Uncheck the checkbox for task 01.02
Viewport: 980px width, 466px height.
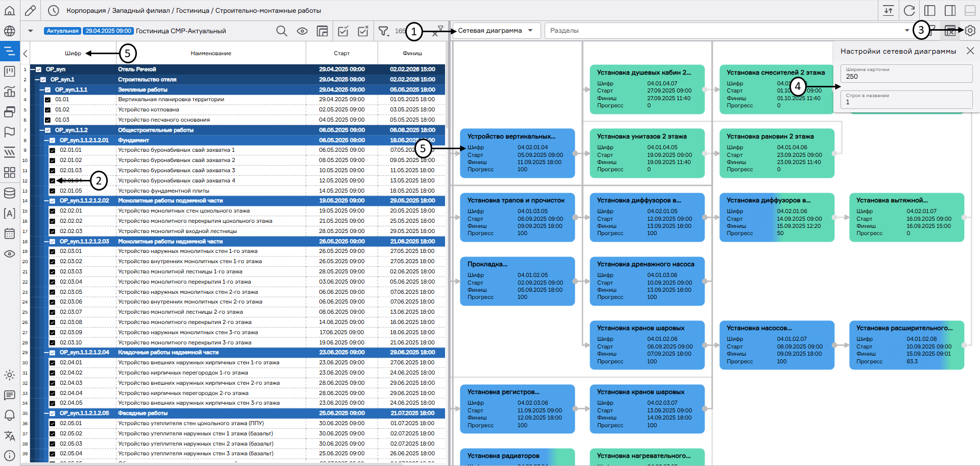(x=48, y=110)
